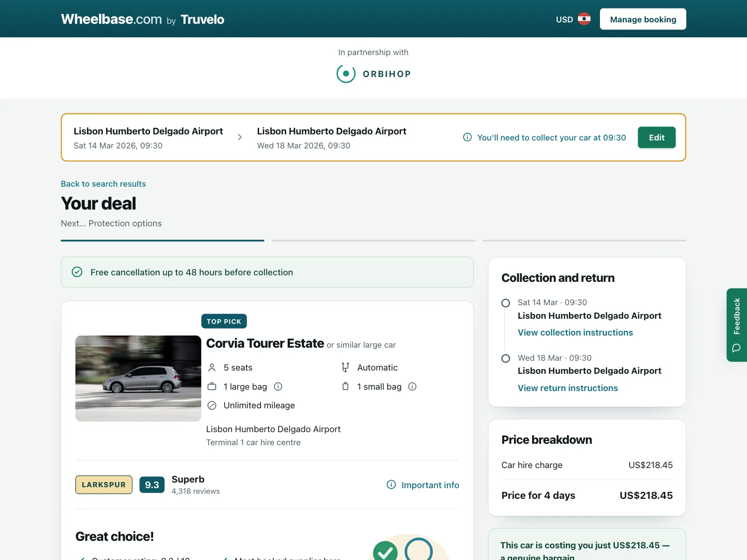
Task: Click the Automatic transmission icon
Action: point(345,368)
